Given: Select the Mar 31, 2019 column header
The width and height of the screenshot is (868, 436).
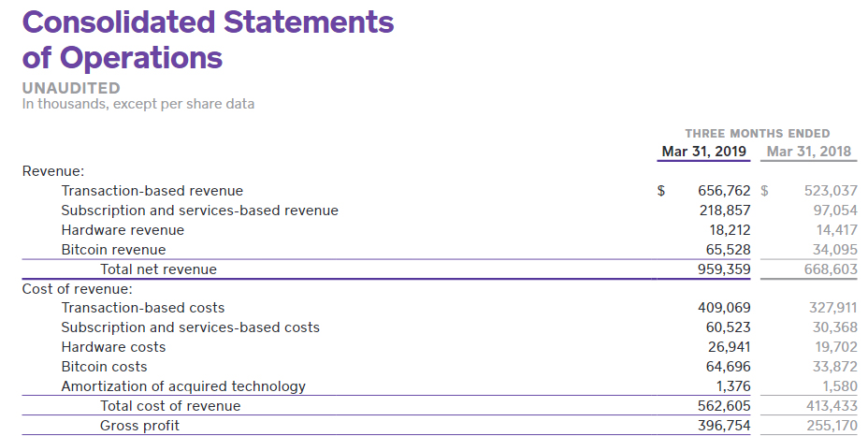Looking at the screenshot, I should coord(705,153).
